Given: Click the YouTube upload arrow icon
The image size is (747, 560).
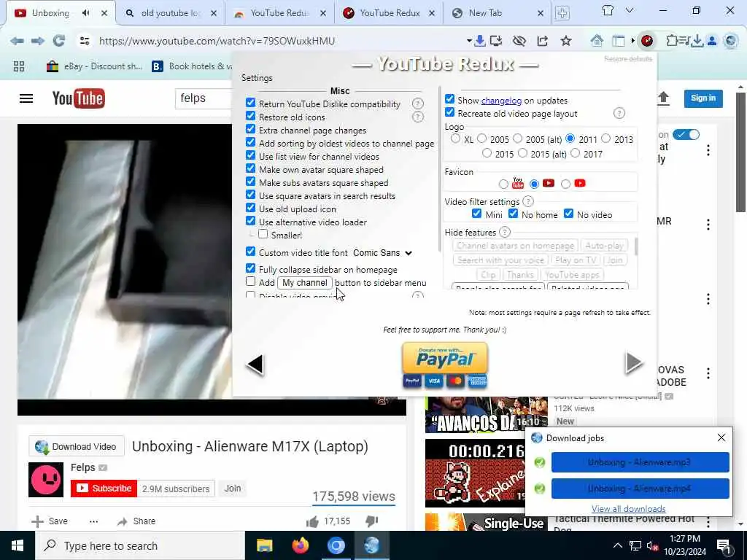Looking at the screenshot, I should tap(663, 98).
